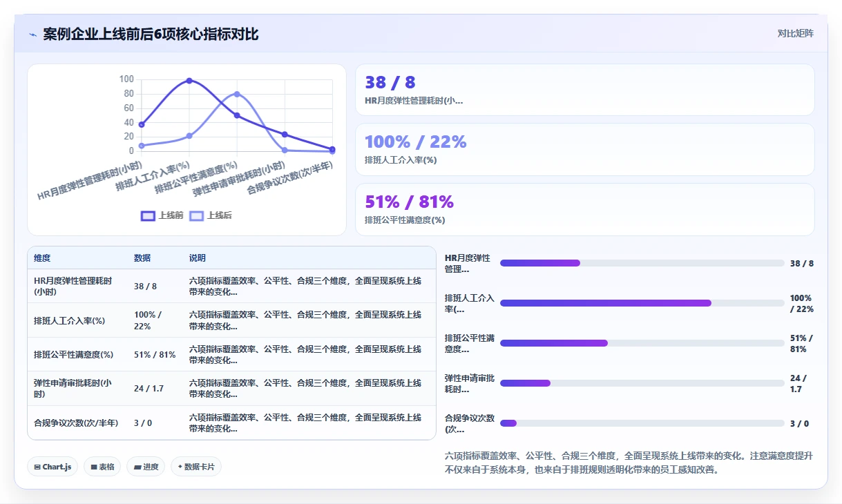
Task: Select table row 合规争议次数(次/半年)
Action: [231, 423]
